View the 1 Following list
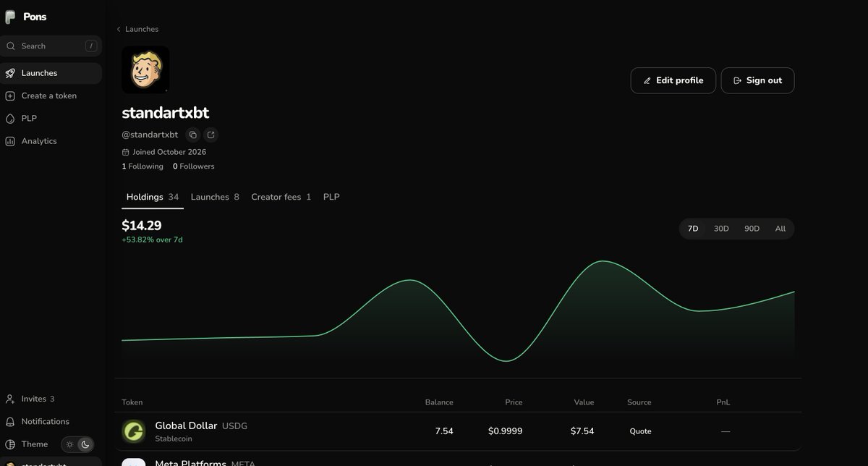 (142, 166)
